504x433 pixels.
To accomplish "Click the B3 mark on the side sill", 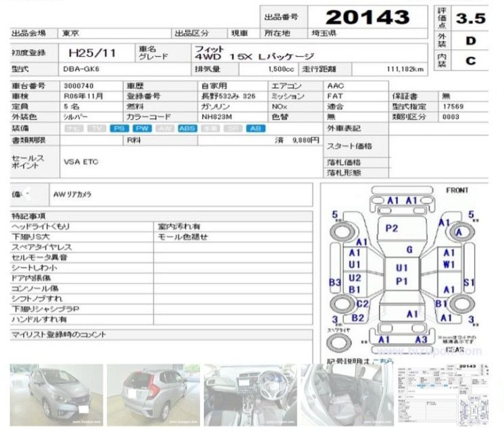I will coord(335,282).
